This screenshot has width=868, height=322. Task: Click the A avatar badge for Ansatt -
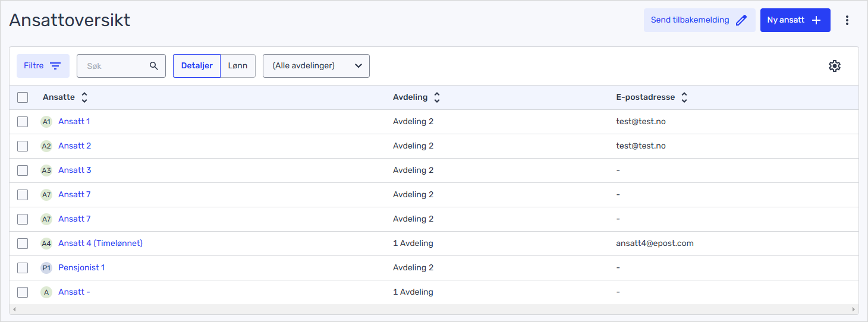coord(46,292)
